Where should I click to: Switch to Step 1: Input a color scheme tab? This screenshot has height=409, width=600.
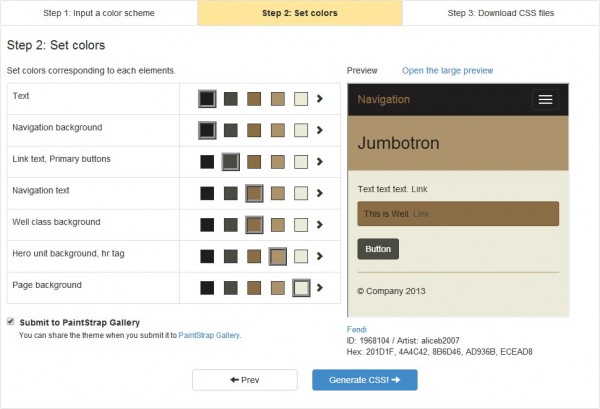[x=99, y=13]
